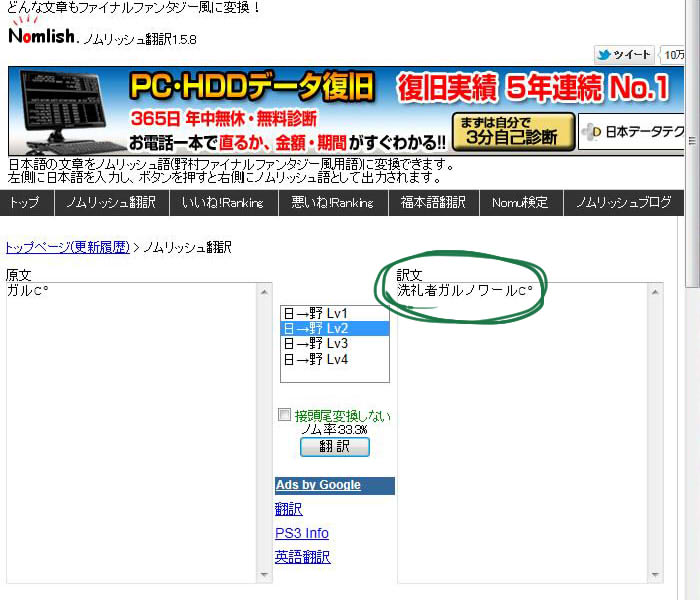Viewport: 700px width, 600px height.
Task: Open the 英語翻訳 ad link
Action: pyautogui.click(x=303, y=557)
